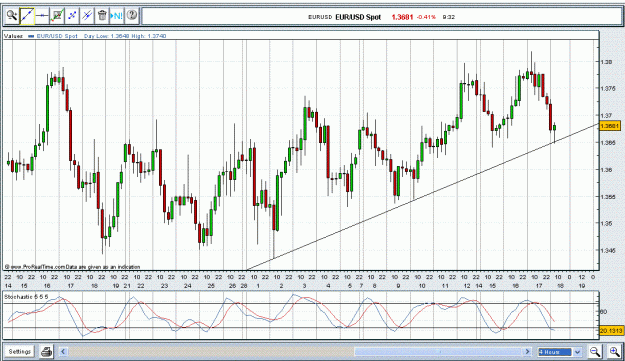Click the EUR/USD Spot values legend label

57,36
